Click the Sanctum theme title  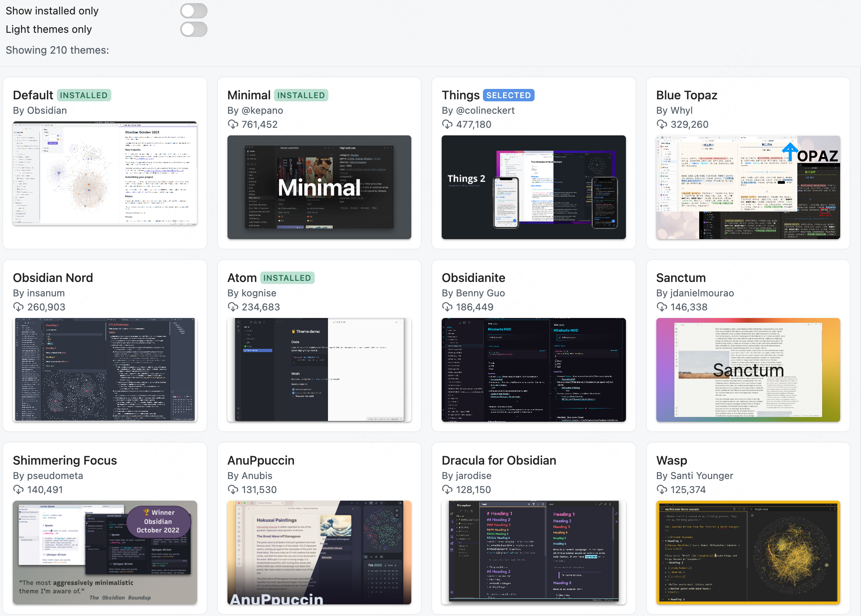[x=681, y=278]
